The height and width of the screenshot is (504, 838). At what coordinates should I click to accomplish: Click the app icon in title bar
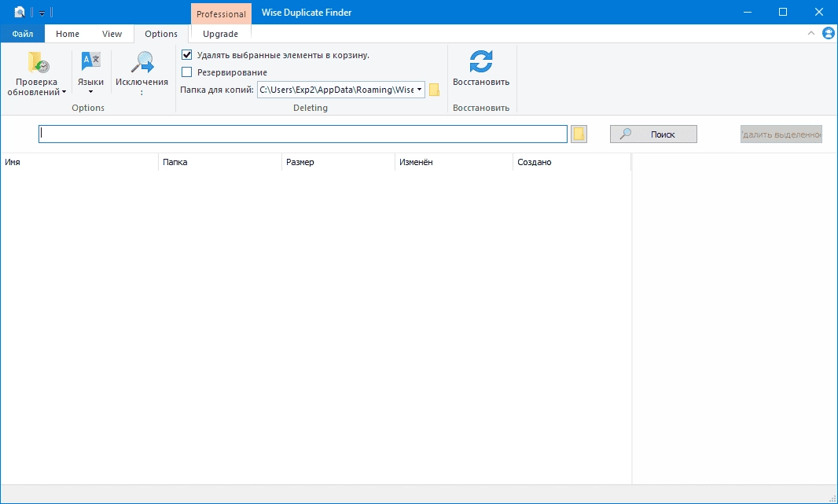[20, 12]
